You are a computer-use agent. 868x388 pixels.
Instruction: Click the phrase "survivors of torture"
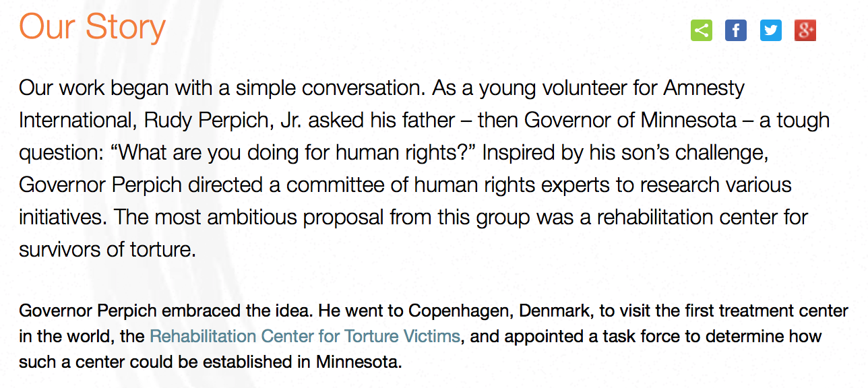click(107, 249)
